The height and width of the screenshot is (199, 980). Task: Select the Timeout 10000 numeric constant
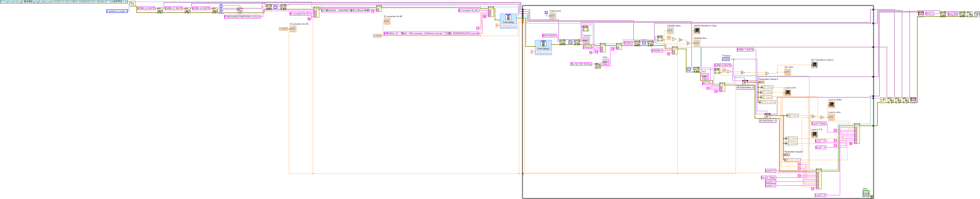tap(726, 59)
